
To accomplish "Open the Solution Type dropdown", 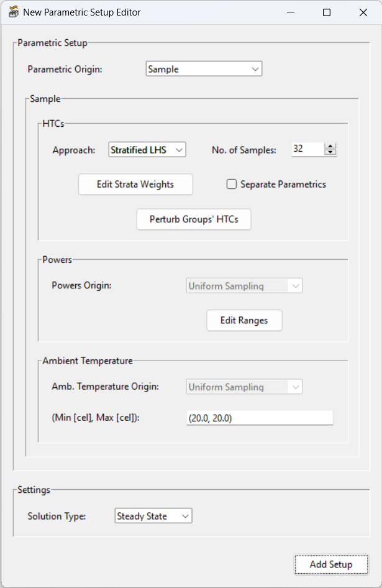I will click(x=154, y=516).
